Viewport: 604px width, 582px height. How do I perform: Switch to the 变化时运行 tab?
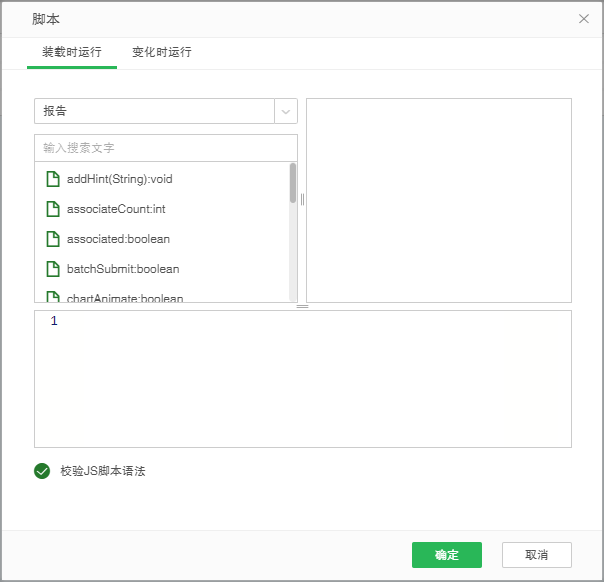point(162,52)
